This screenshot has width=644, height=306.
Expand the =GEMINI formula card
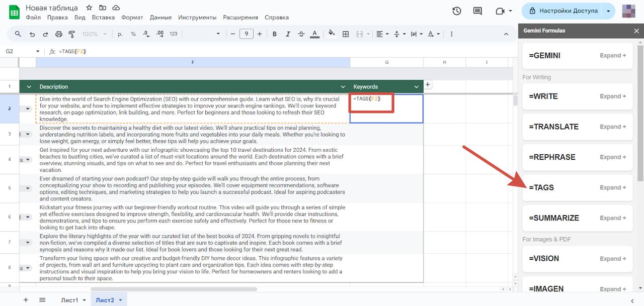613,56
